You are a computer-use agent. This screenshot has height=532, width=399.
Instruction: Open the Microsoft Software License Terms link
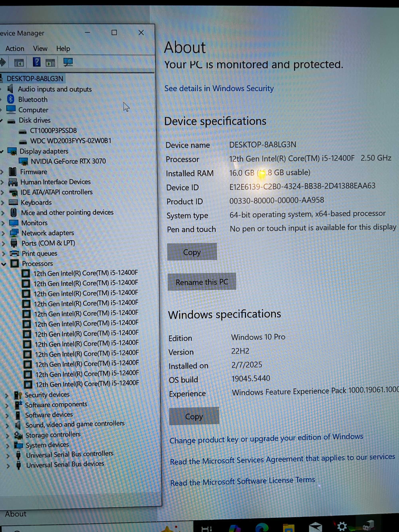point(242,482)
